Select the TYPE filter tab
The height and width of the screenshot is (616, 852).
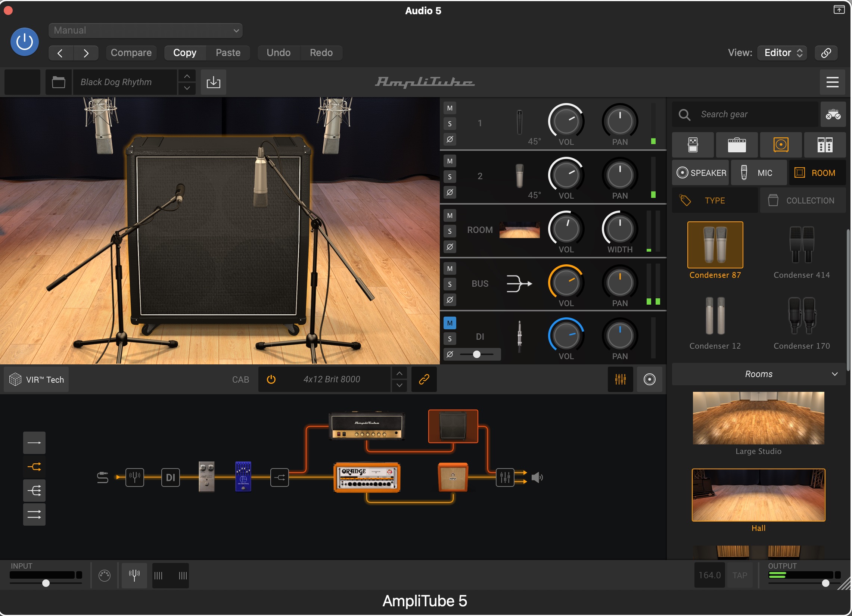pyautogui.click(x=715, y=200)
